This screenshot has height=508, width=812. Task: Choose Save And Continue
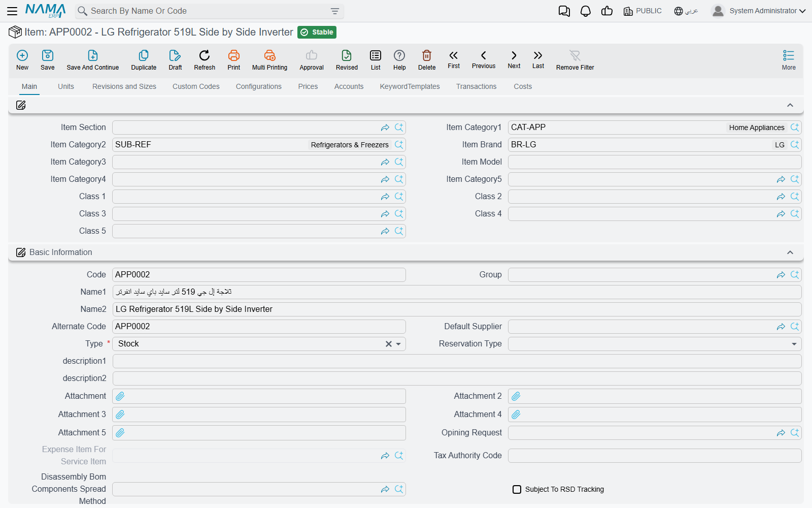[93, 60]
